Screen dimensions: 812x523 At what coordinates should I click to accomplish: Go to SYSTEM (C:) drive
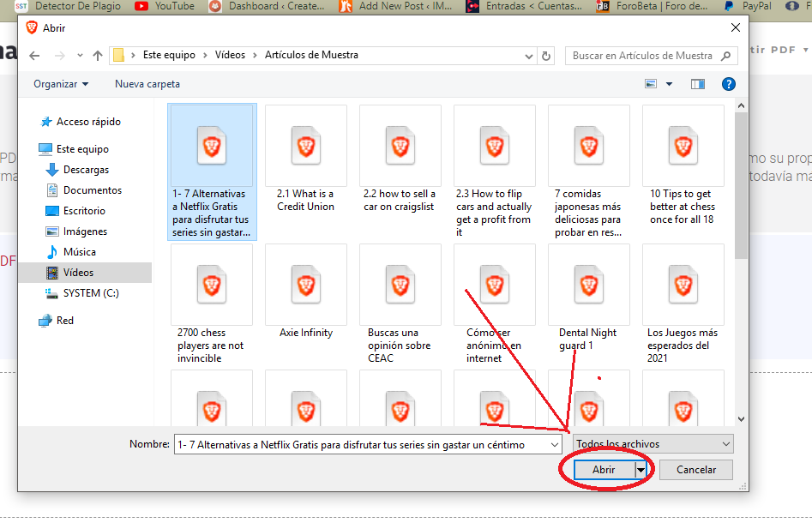coord(91,293)
